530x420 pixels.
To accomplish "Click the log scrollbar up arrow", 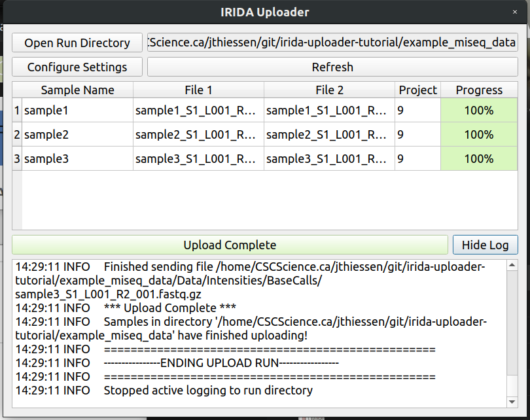I will click(512, 265).
